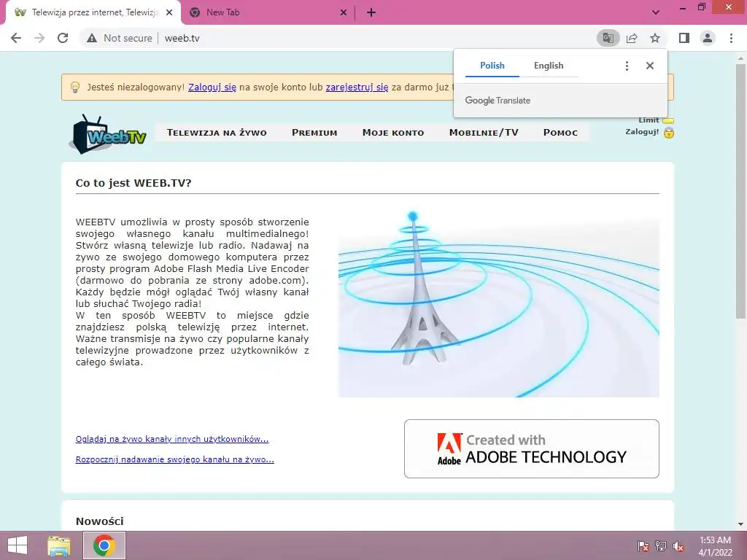Image resolution: width=747 pixels, height=560 pixels.
Task: Open the Mobilnie/TV menu item
Action: click(x=484, y=133)
